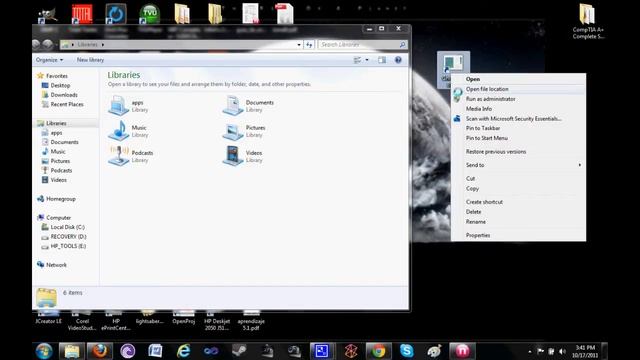The height and width of the screenshot is (360, 640).
Task: Choose Run as administrator
Action: tap(518, 99)
